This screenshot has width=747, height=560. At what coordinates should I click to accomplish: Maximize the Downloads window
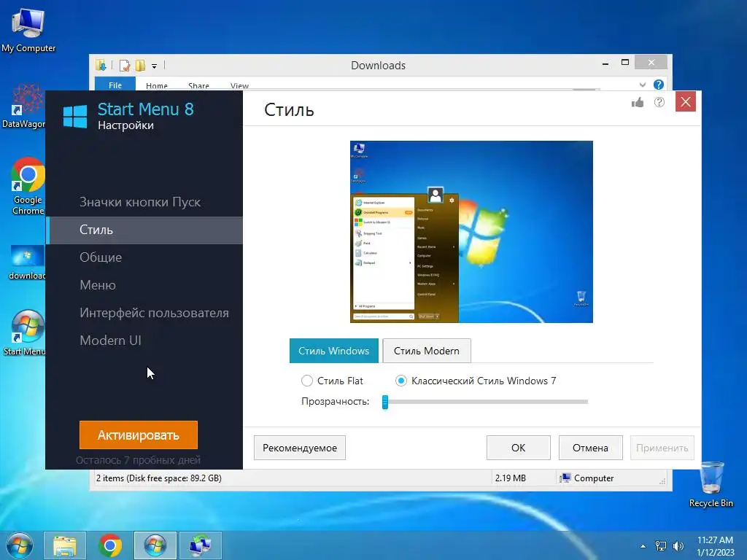click(x=625, y=63)
